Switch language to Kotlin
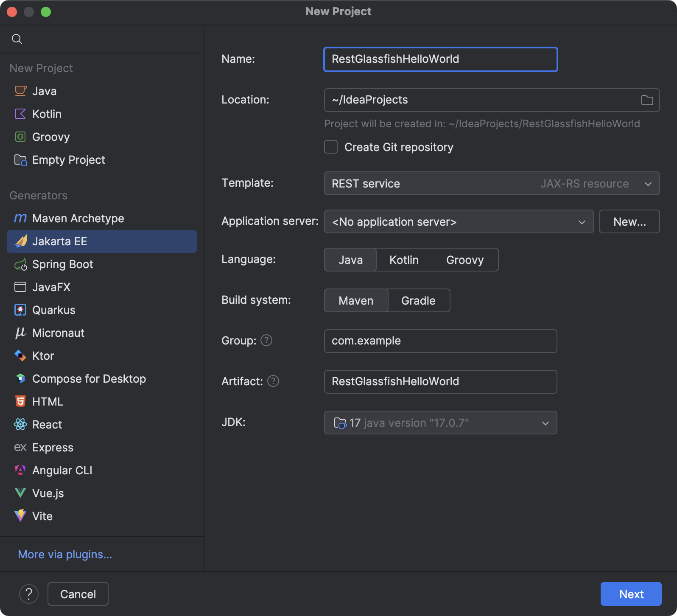 pos(404,260)
